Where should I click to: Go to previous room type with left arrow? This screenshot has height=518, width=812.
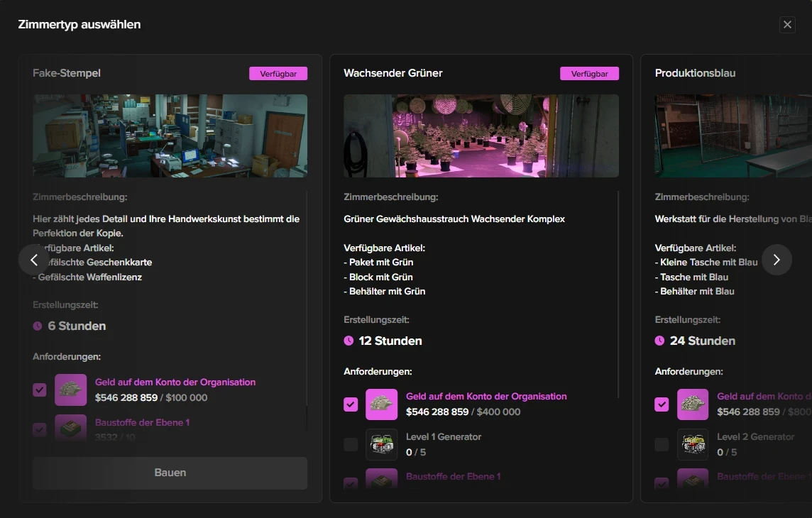tap(34, 260)
